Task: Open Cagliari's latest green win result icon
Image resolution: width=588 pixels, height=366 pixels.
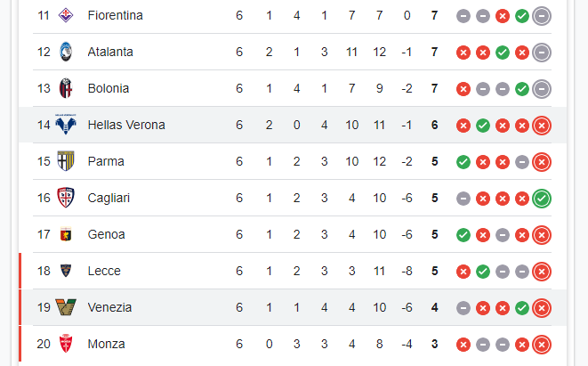Action: point(542,199)
